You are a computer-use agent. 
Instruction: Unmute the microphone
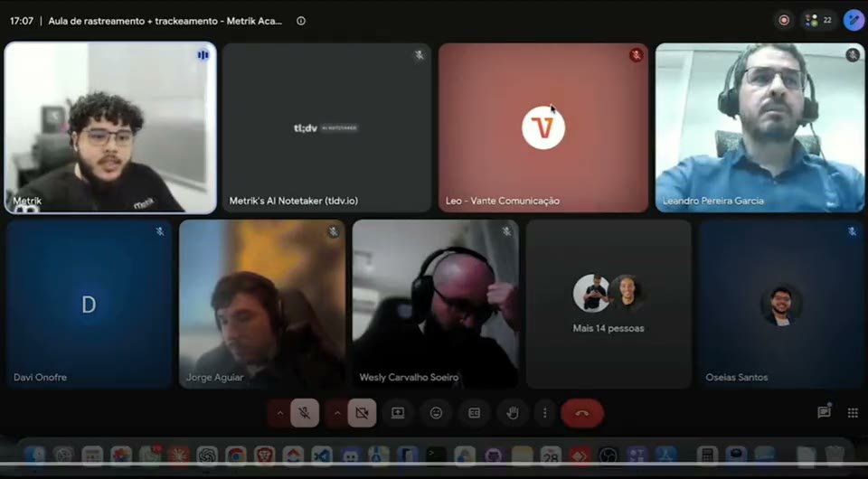click(305, 413)
